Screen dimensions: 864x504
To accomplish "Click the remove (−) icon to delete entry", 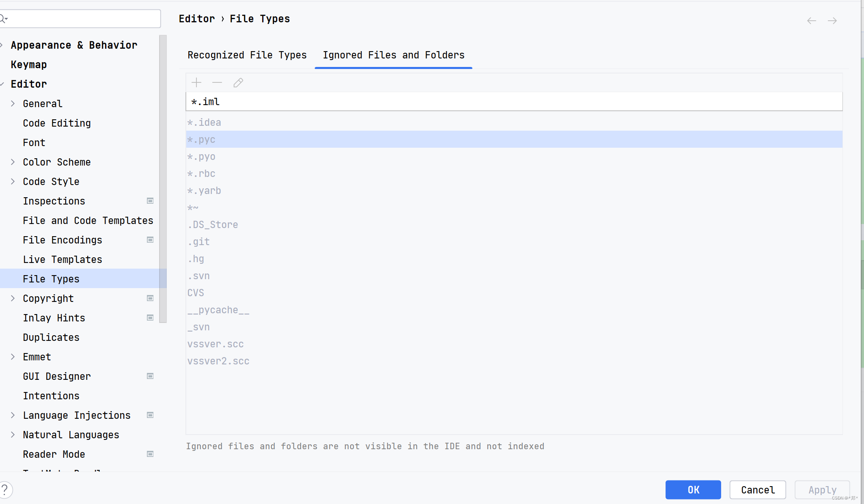I will click(x=217, y=82).
